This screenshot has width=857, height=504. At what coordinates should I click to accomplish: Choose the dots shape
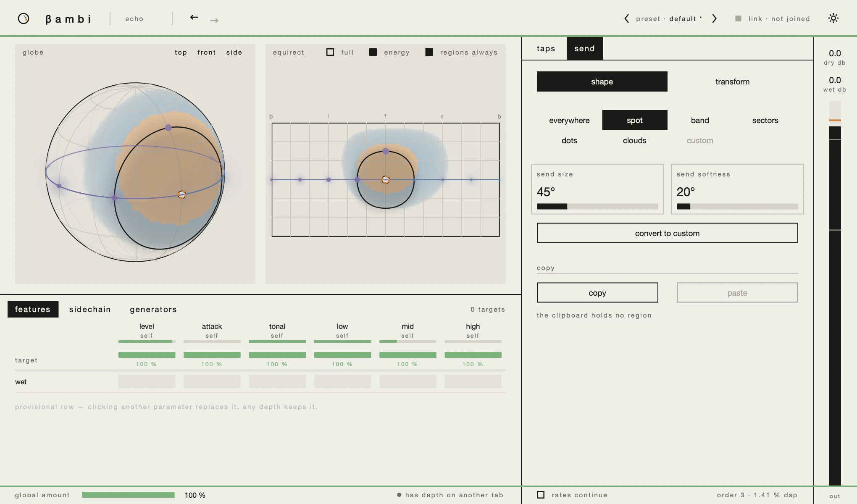569,140
